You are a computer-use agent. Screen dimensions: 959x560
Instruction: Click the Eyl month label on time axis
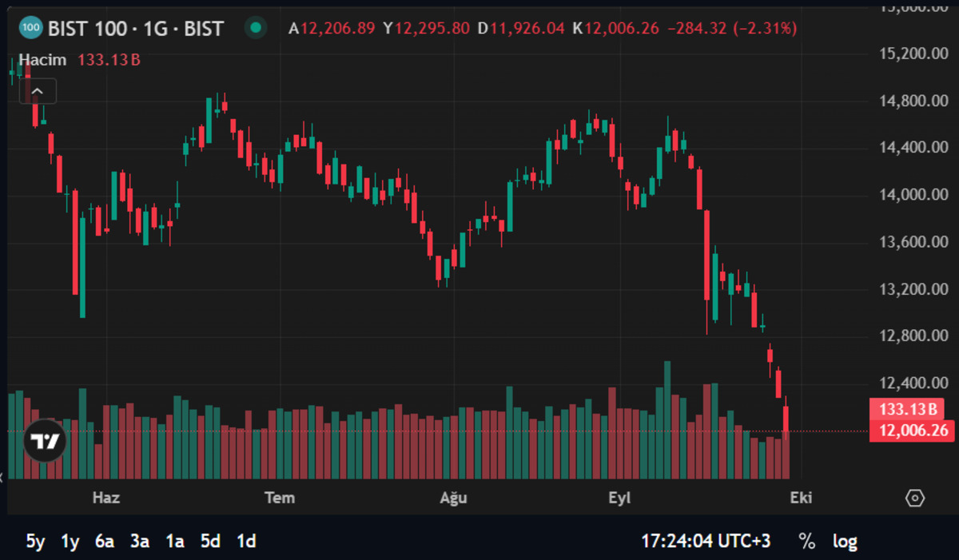620,498
